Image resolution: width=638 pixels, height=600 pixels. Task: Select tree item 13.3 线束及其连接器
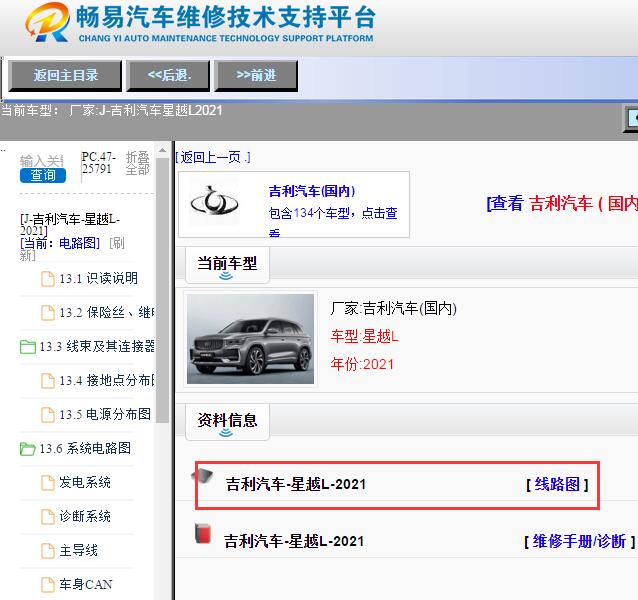click(97, 347)
